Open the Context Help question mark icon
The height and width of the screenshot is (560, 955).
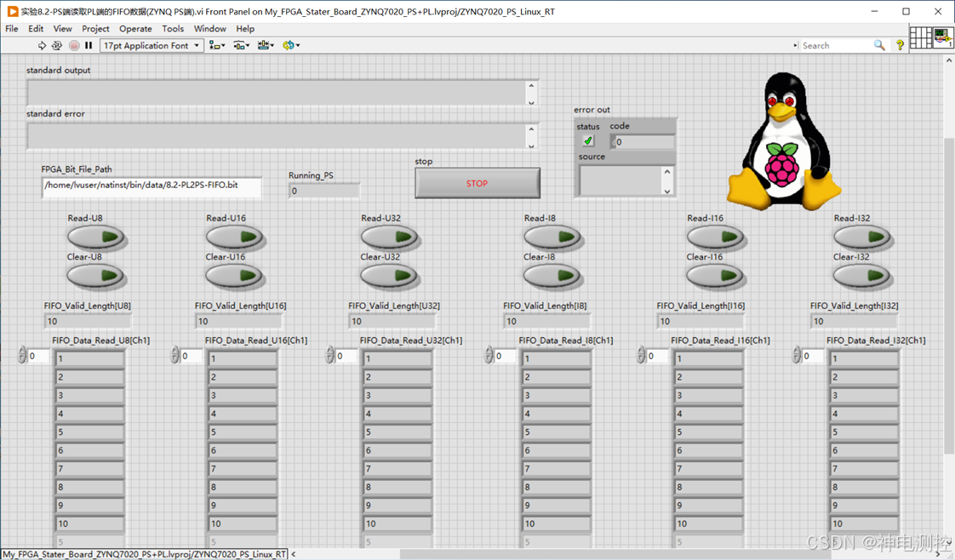tap(900, 45)
